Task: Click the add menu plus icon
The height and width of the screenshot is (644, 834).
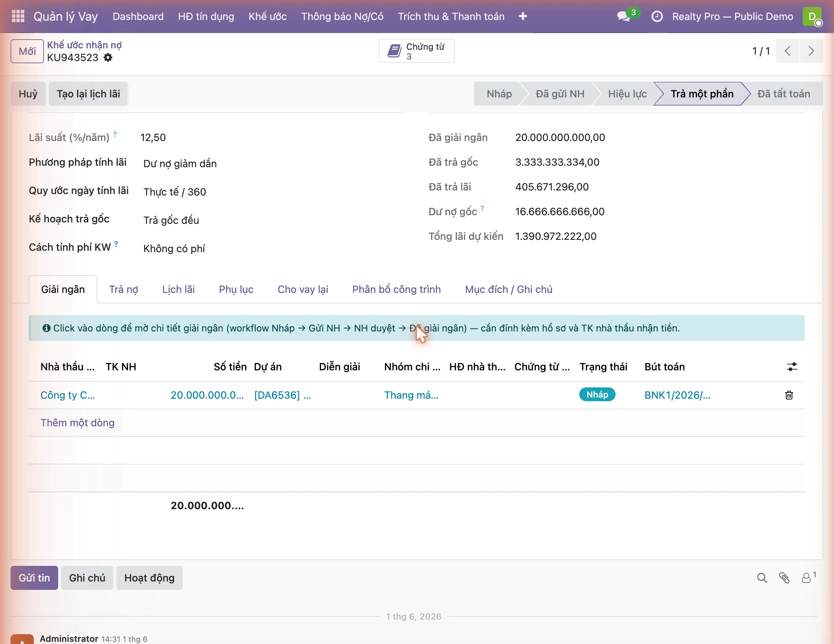Action: pyautogui.click(x=523, y=16)
